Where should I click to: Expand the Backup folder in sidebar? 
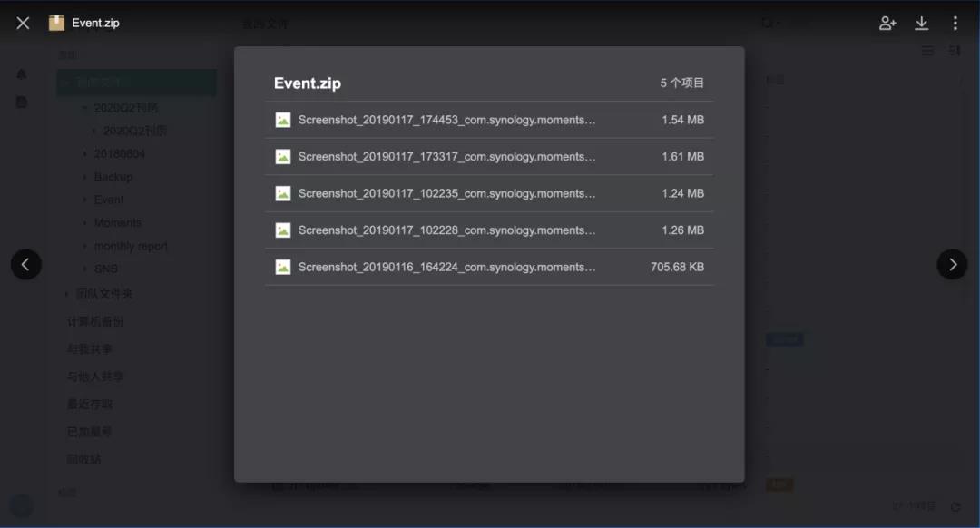tap(85, 177)
